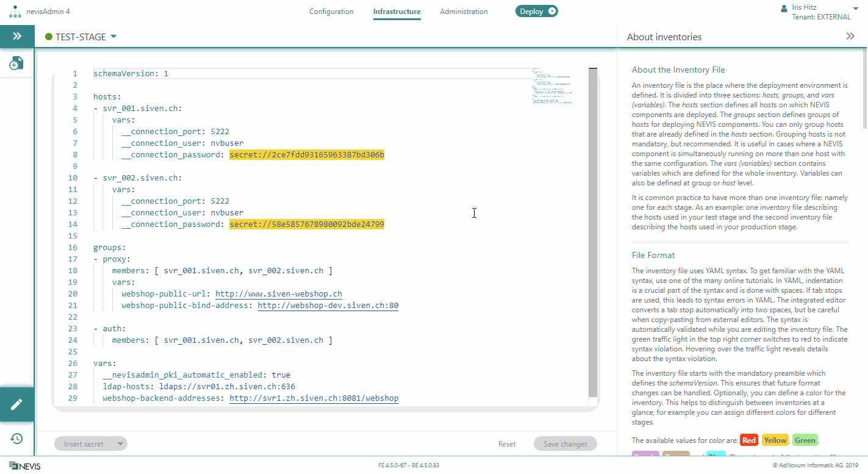
Task: Follow the http://www.siven-webshop.ch link in editor
Action: tap(279, 294)
